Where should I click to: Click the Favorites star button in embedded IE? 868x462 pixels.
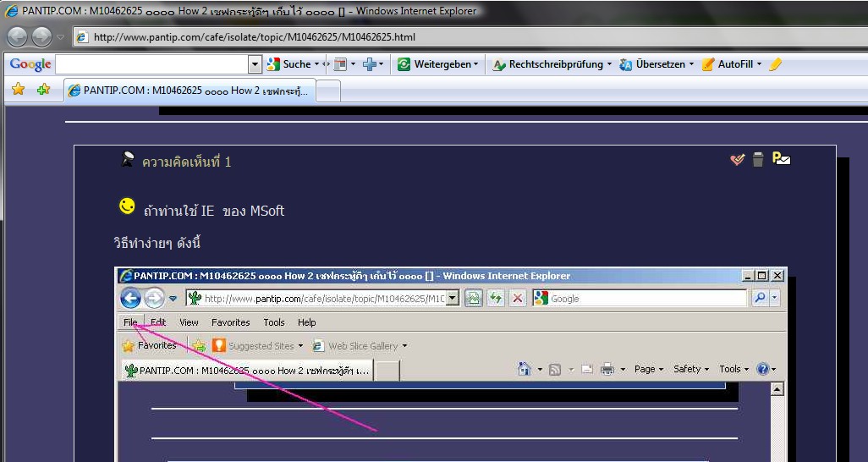[150, 346]
